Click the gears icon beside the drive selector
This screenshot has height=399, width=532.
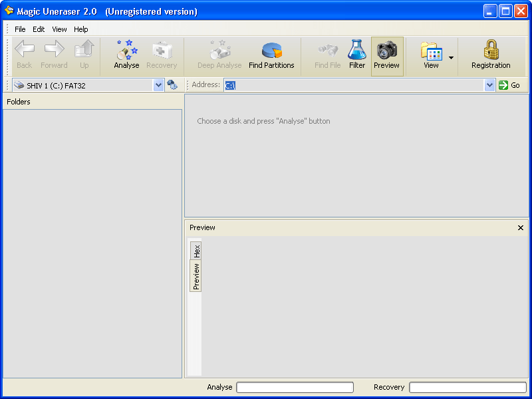(x=172, y=84)
